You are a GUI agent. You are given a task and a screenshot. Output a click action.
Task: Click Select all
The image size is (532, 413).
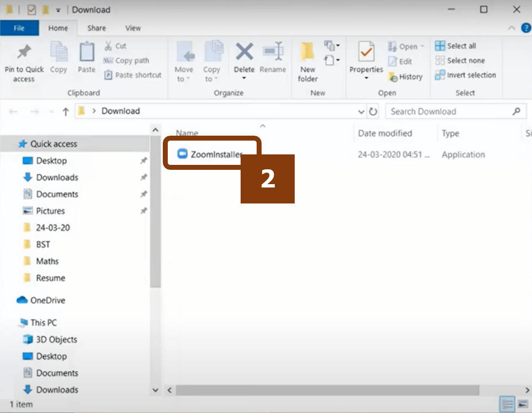[x=456, y=46]
